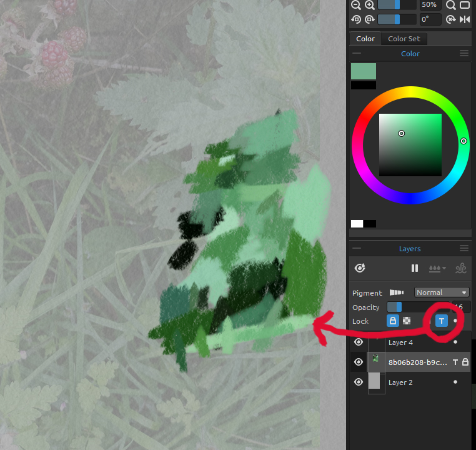Click the dry-the-layer wave icon

pos(461,268)
